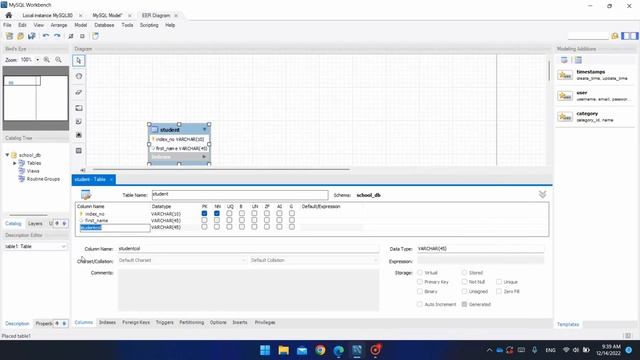Screen dimensions: 640x360
Task: Open File Explorer from taskbar
Action: (x=283, y=350)
